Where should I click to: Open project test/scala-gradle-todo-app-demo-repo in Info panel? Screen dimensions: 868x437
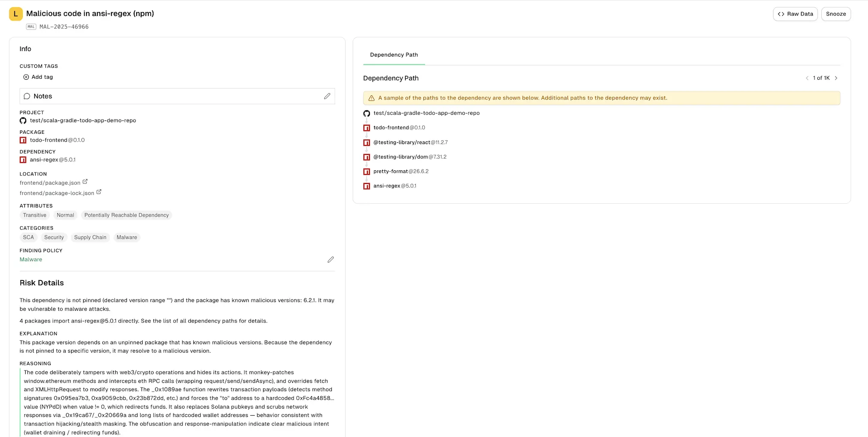point(83,121)
